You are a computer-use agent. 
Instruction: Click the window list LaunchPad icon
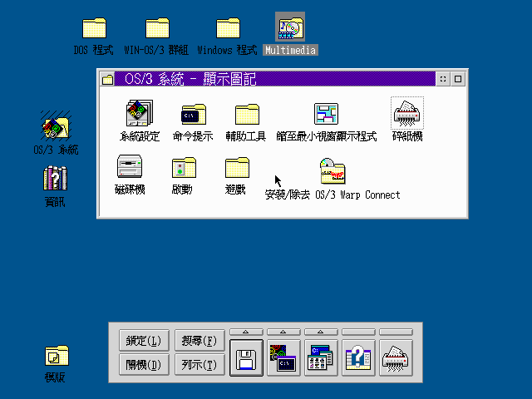pyautogui.click(x=321, y=358)
